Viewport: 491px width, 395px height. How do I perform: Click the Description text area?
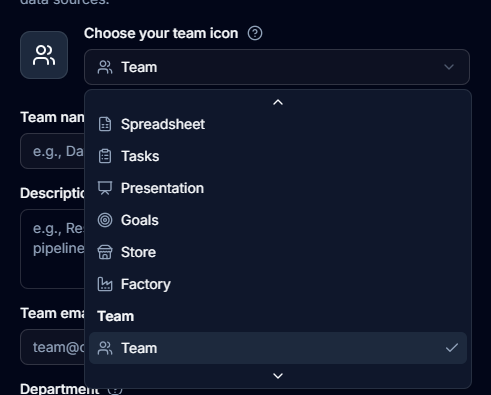[52, 249]
